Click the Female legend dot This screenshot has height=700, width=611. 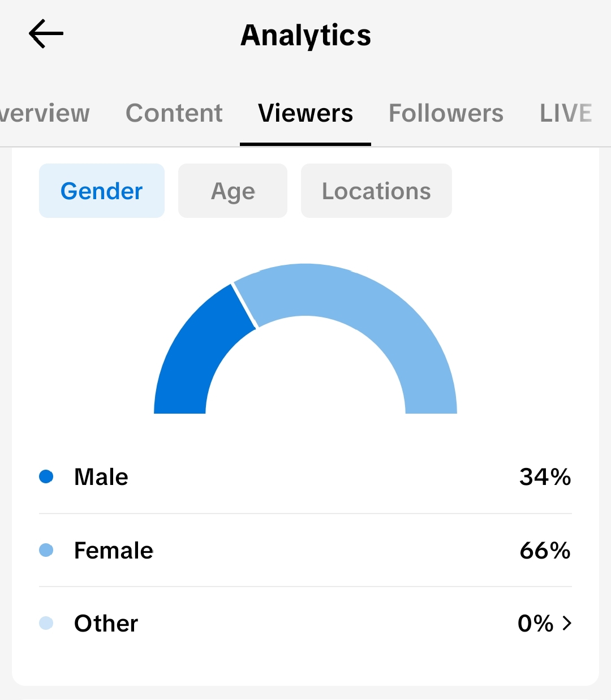pos(46,550)
